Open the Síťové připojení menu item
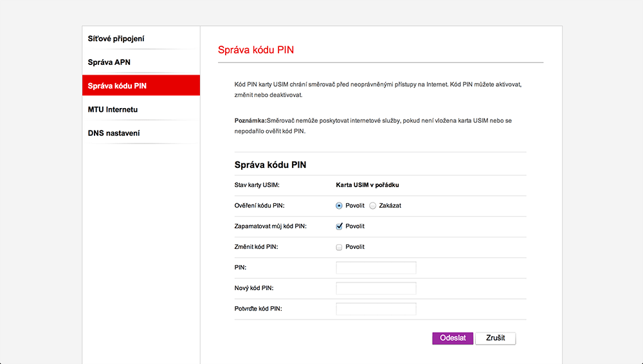This screenshot has height=364, width=643. tap(141, 39)
